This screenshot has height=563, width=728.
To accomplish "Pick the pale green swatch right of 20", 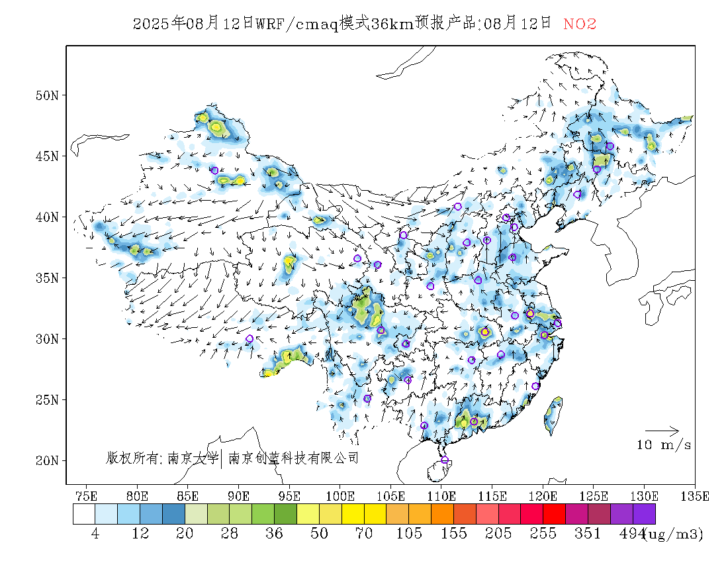I will (x=196, y=514).
